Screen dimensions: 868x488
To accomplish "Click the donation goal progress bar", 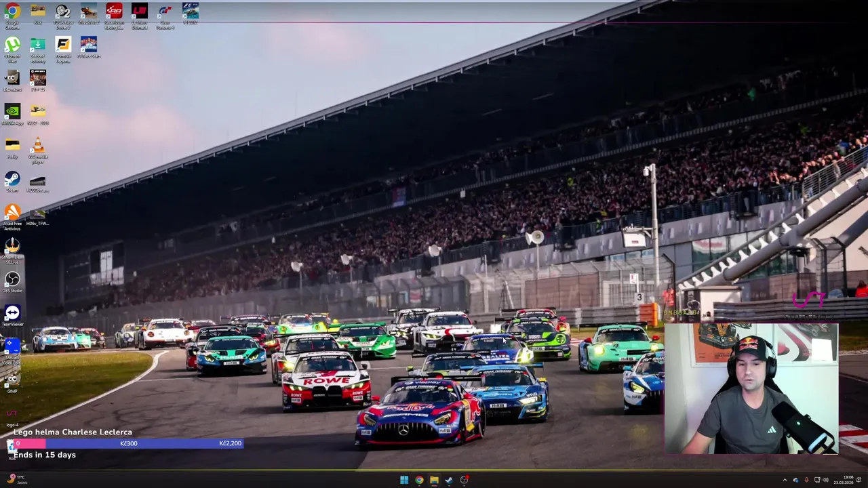I will pyautogui.click(x=128, y=443).
